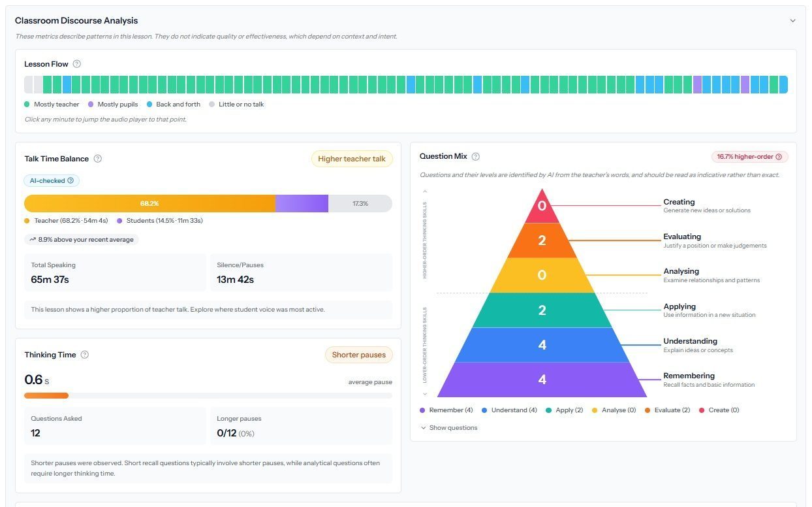
Task: Click the Students (14.5% · 11m 33s) legend
Action: tap(160, 221)
